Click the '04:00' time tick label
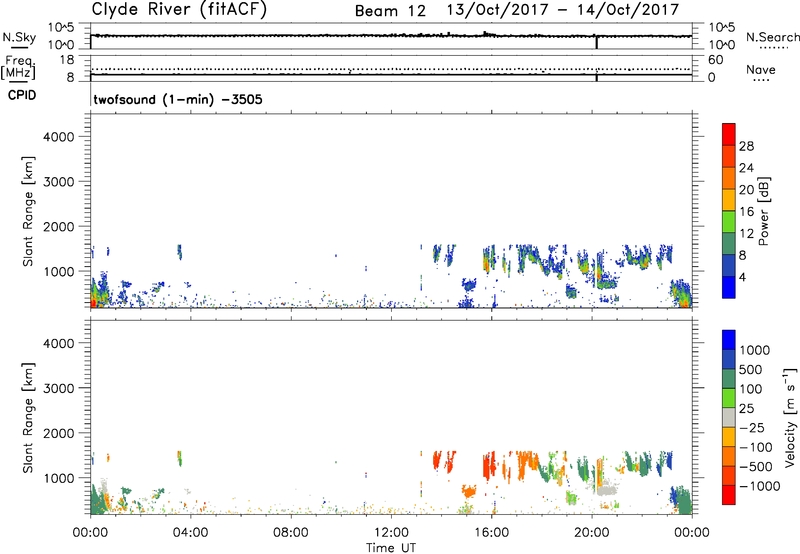The width and height of the screenshot is (800, 554). coord(190,533)
